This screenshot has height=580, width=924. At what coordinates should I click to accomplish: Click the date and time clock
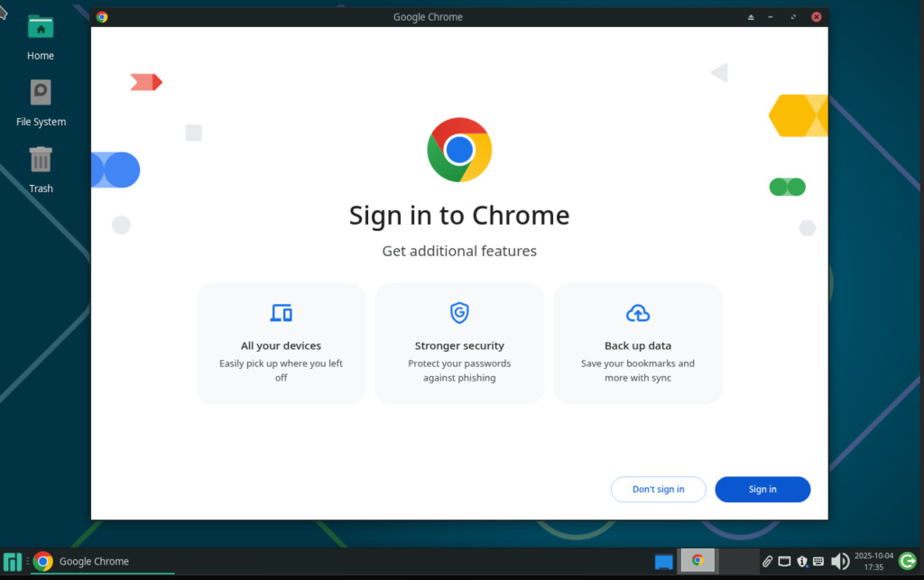(x=873, y=561)
